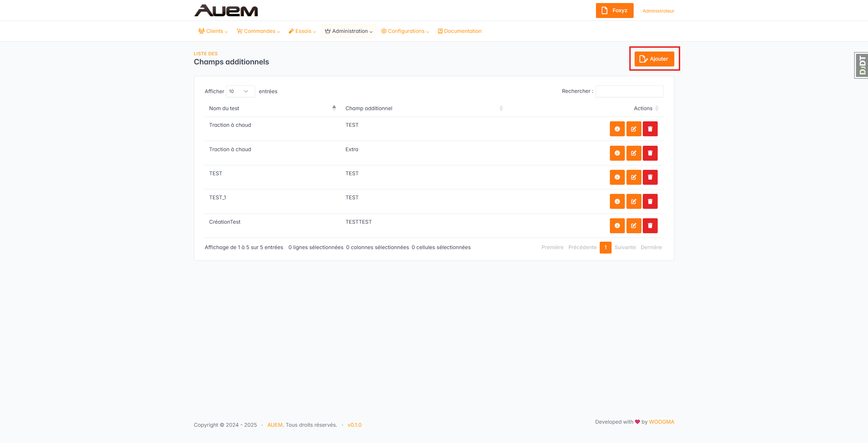Click the AUEM logo
Viewport: 868px width, 443px height.
[226, 11]
